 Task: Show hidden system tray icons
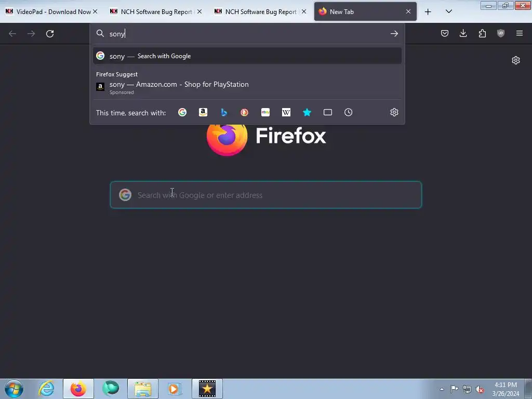(x=442, y=389)
